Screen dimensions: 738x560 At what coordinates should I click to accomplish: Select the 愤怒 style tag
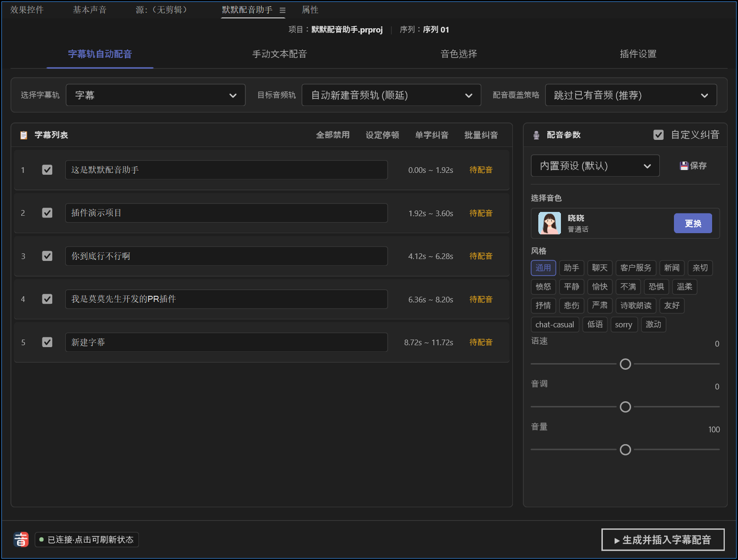543,287
